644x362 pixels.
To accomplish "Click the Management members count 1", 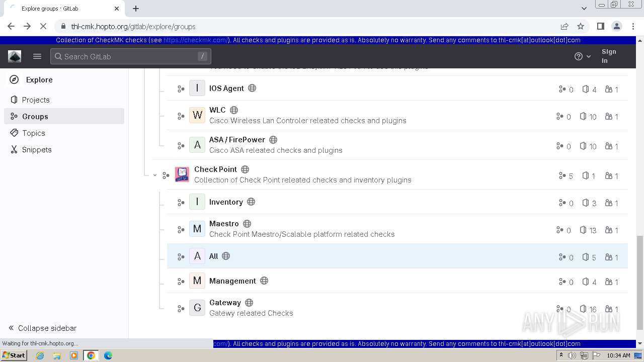I will pyautogui.click(x=612, y=282).
